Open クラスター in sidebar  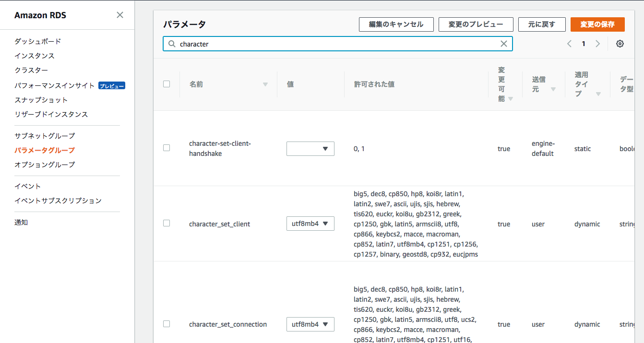tap(31, 70)
